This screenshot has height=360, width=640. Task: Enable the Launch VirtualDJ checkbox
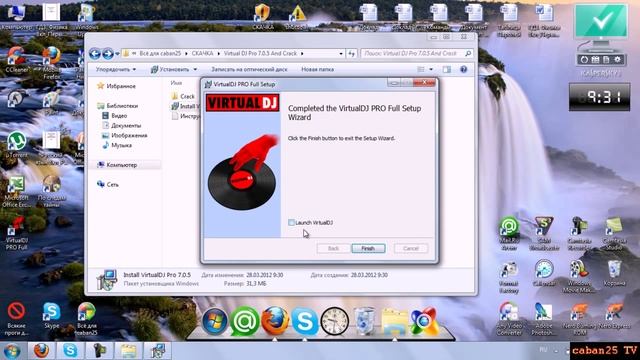(291, 222)
